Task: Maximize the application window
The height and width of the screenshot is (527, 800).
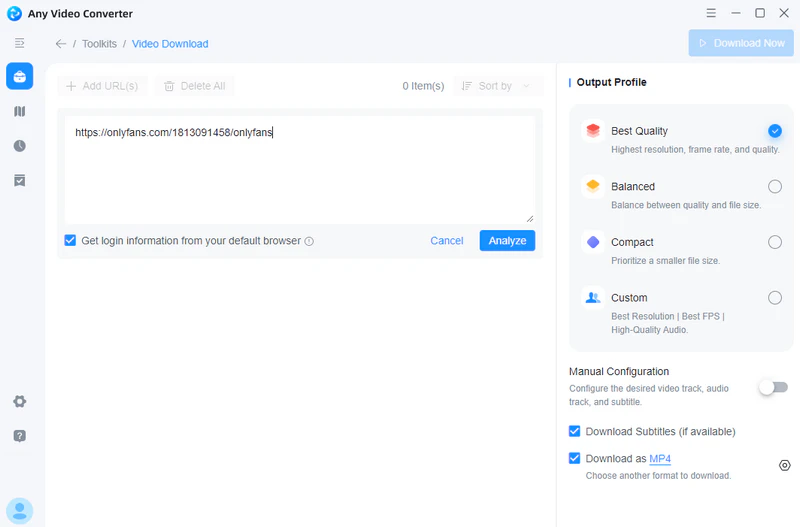Action: pyautogui.click(x=760, y=13)
